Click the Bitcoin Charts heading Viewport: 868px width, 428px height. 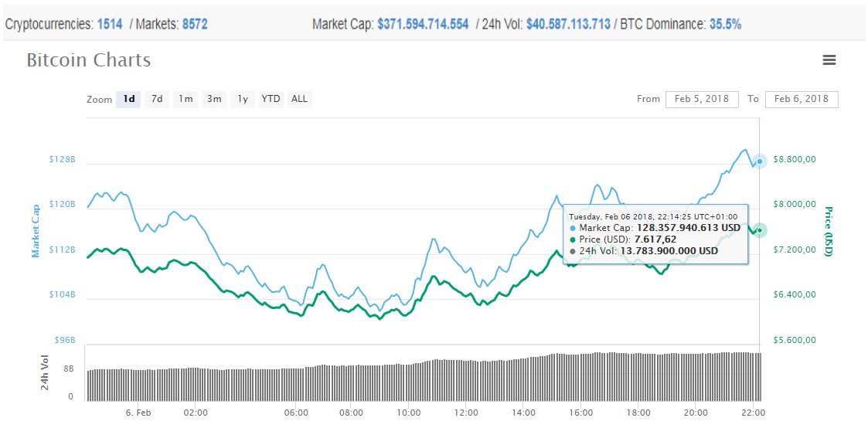(89, 60)
